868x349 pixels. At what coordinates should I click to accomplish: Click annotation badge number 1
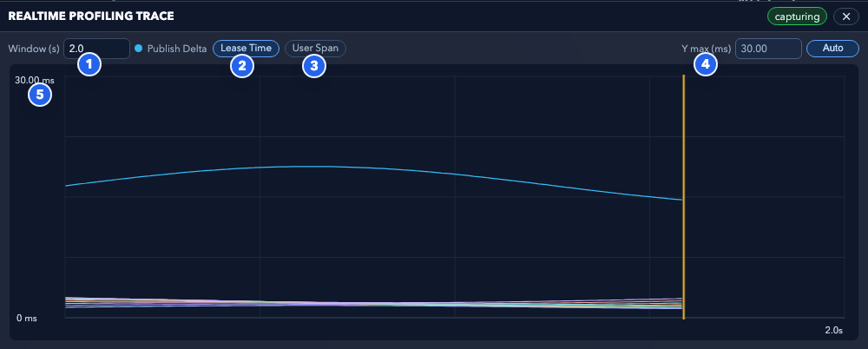pos(89,65)
